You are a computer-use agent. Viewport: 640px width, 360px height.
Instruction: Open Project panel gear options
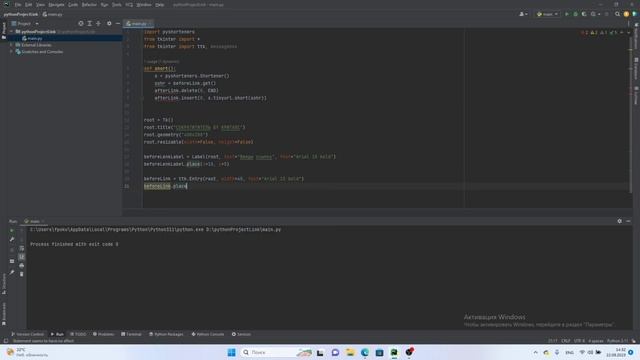(109, 24)
